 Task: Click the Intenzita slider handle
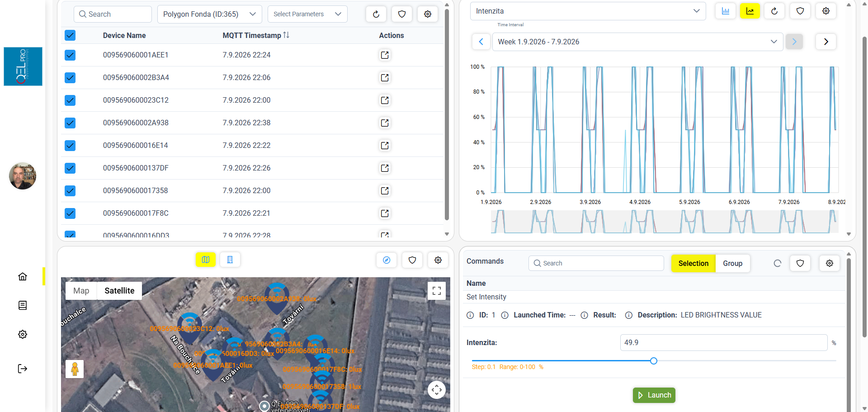click(x=653, y=361)
